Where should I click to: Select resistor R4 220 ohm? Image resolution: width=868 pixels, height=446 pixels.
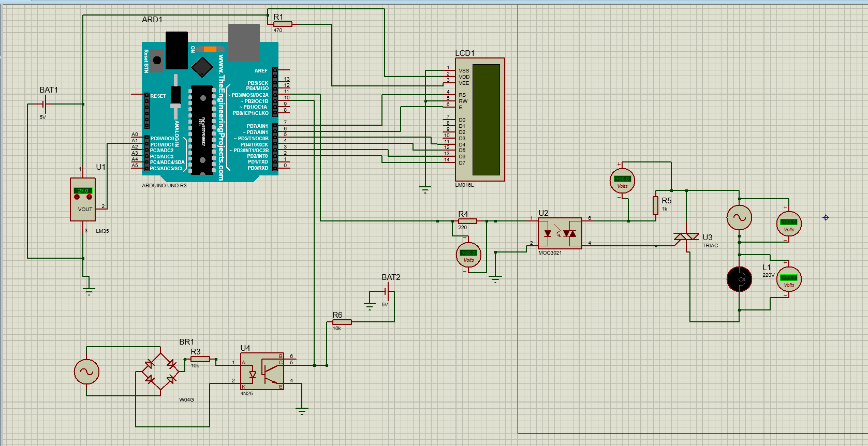click(467, 221)
